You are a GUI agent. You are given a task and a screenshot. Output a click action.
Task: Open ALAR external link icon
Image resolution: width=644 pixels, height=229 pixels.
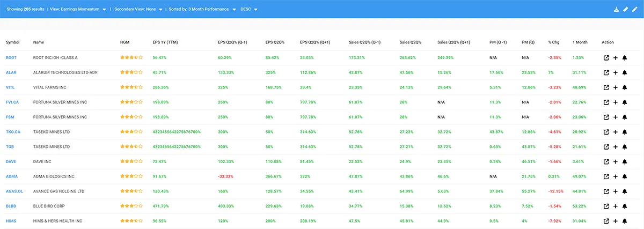pyautogui.click(x=606, y=72)
